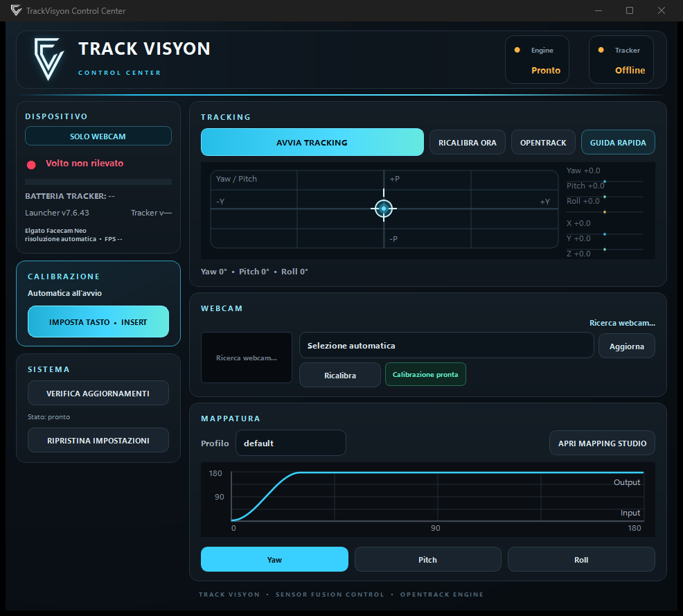Click RIPRISTINA IMPOSTAZIONI button
Screen dimensions: 683x616
click(98, 440)
